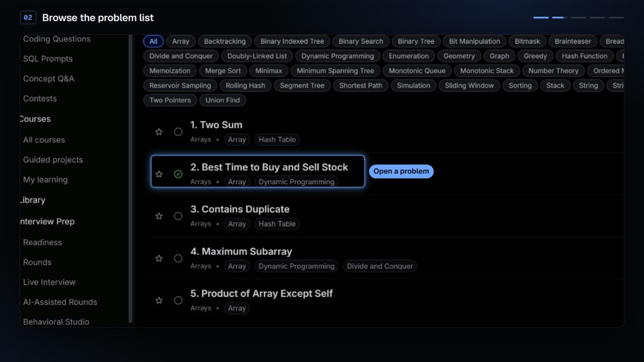Toggle completion circle for Two Sum

pos(178,132)
